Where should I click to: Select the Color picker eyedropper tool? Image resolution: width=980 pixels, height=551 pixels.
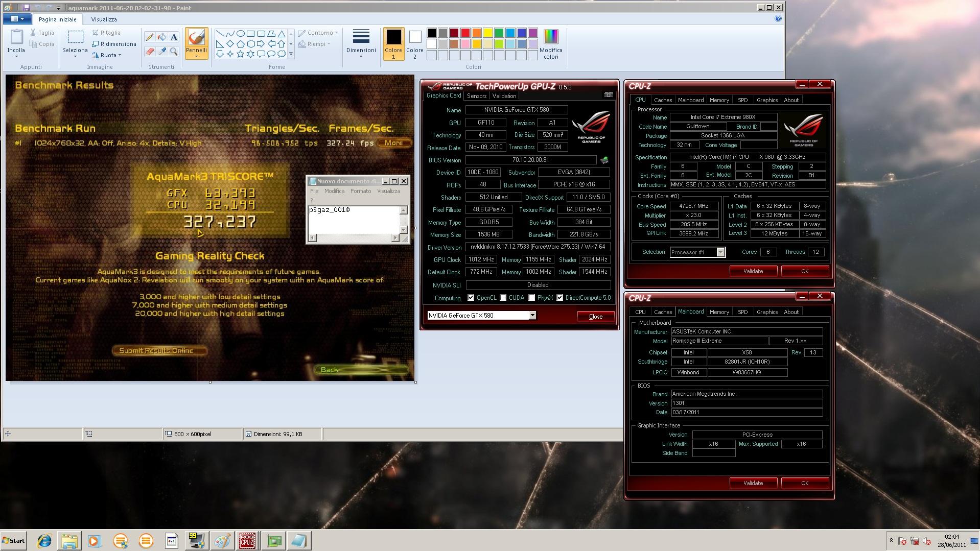[162, 51]
